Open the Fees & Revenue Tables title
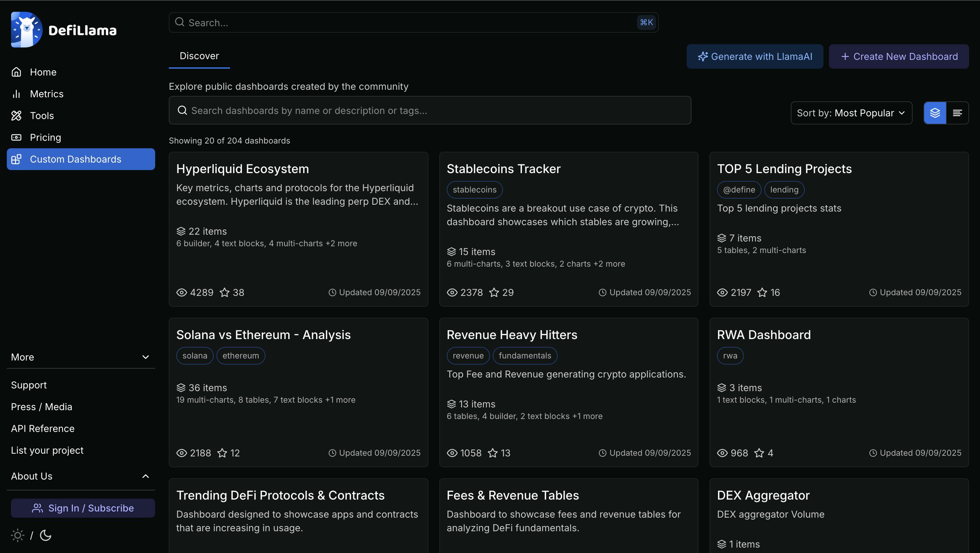Viewport: 980px width, 553px height. click(x=513, y=495)
